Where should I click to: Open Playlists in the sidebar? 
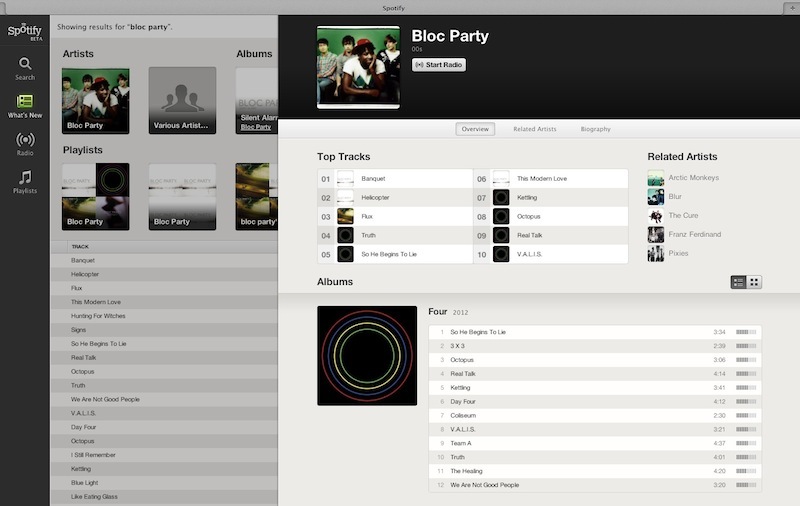click(x=25, y=182)
